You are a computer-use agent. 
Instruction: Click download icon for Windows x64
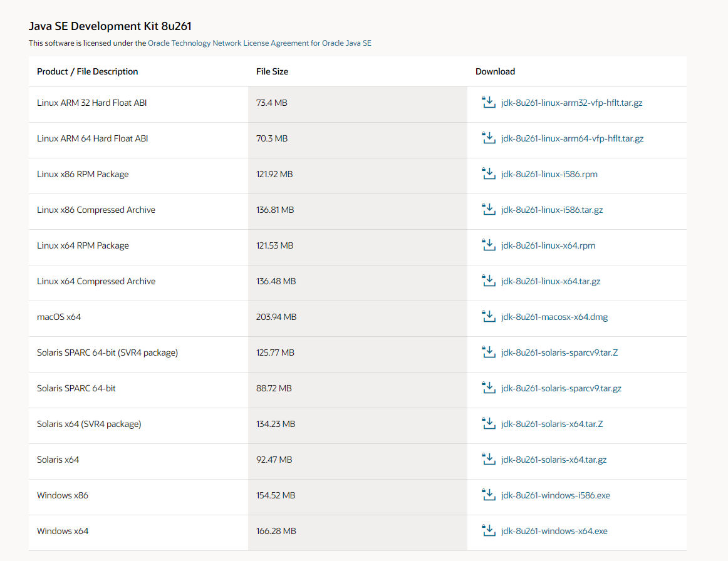[489, 531]
